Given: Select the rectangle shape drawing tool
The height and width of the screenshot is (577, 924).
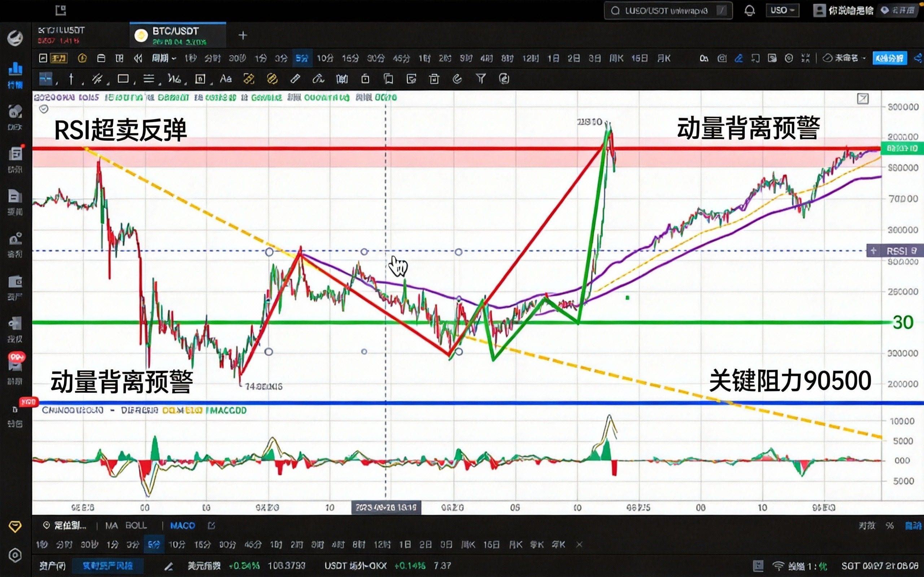Looking at the screenshot, I should pos(123,79).
